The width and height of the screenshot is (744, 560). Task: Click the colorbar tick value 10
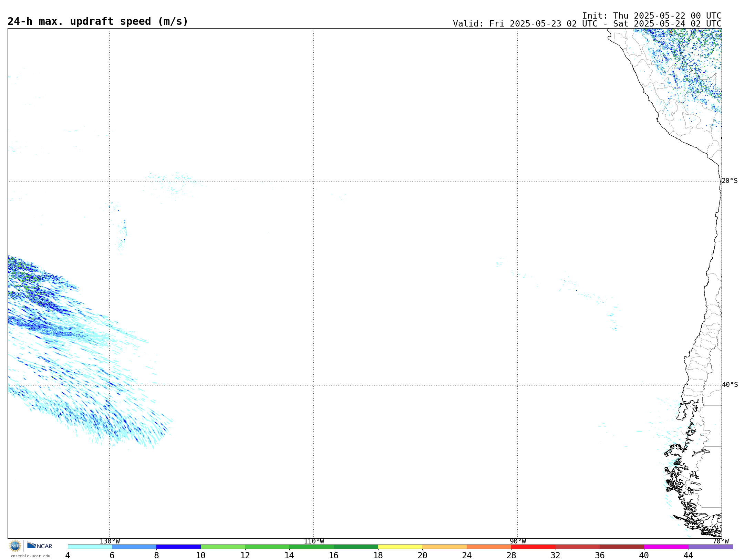pyautogui.click(x=201, y=556)
